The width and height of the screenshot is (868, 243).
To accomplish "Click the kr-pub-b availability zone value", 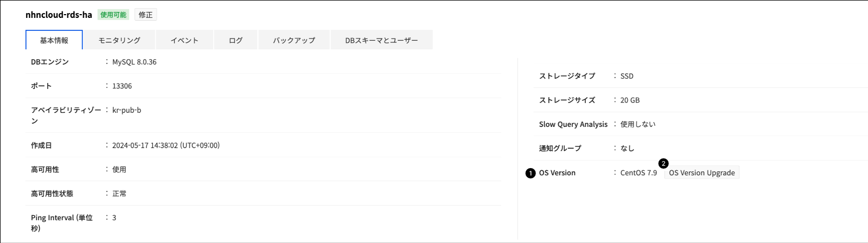I will (x=126, y=110).
